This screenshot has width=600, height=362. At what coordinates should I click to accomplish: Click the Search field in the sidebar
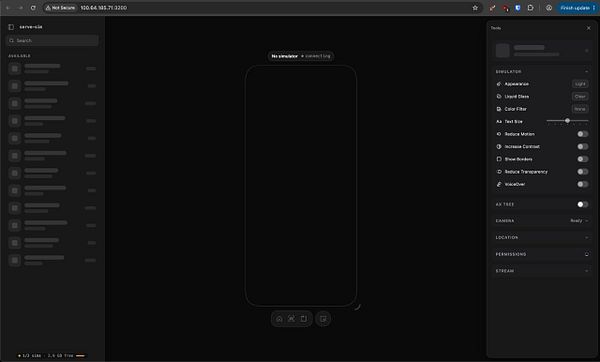52,41
